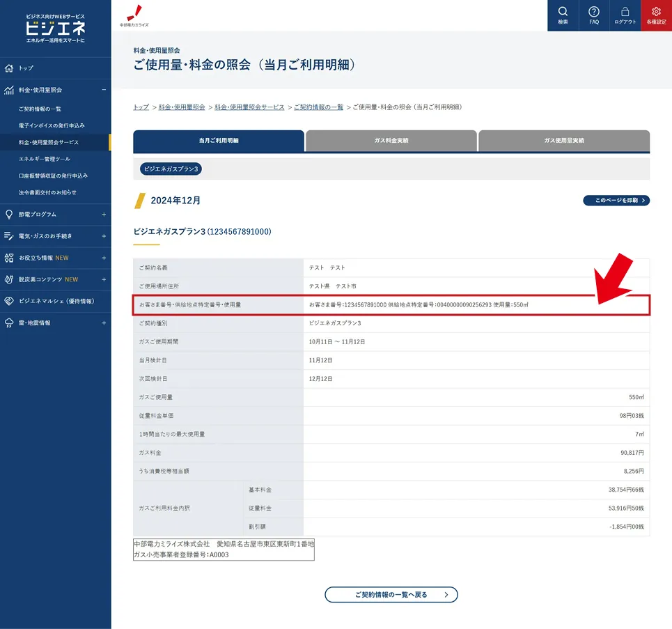Image resolution: width=672 pixels, height=629 pixels.
Task: Select 料金・使用量照会サービス in sidebar
Action: (x=49, y=142)
